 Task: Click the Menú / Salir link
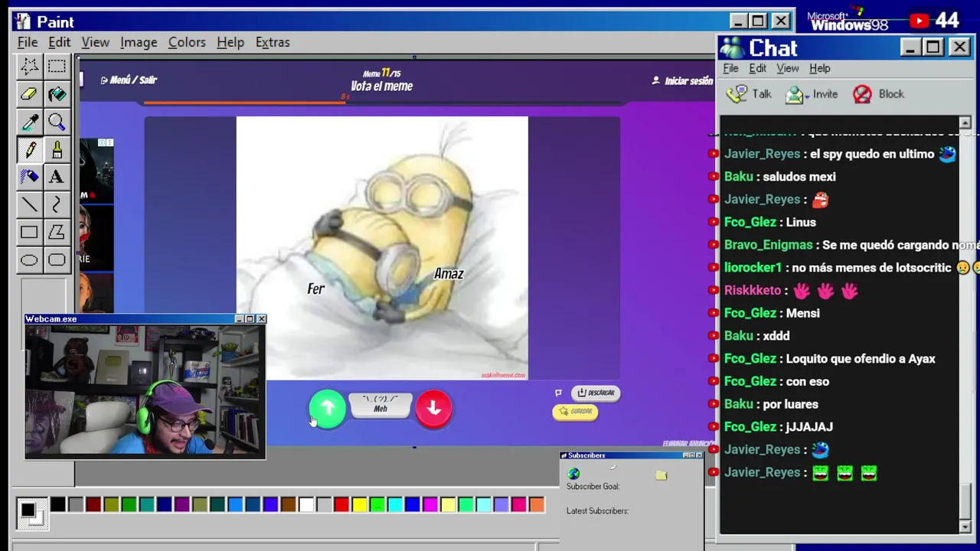pos(129,80)
